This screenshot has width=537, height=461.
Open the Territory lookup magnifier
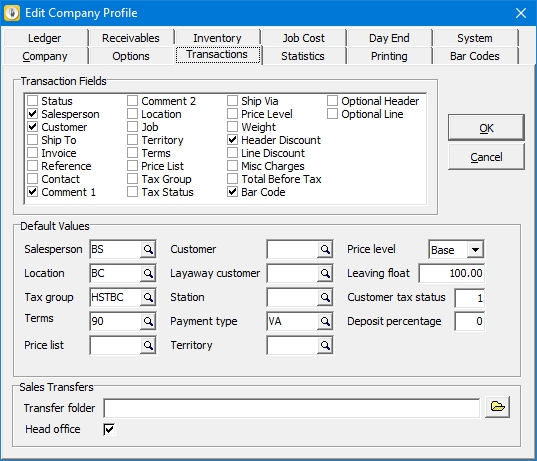325,345
